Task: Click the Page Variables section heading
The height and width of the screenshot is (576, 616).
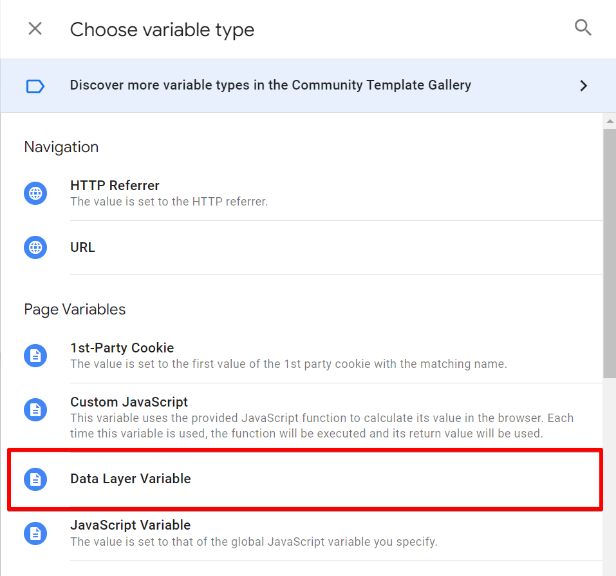Action: 75,309
